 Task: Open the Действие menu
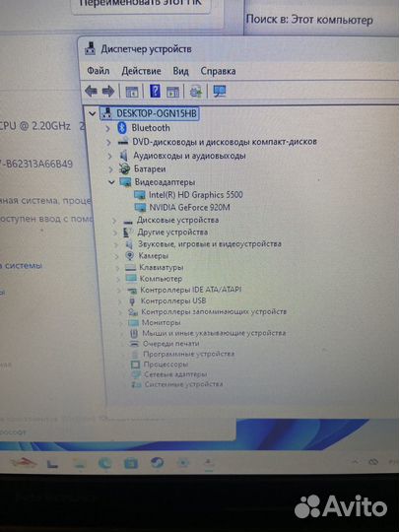(x=141, y=71)
